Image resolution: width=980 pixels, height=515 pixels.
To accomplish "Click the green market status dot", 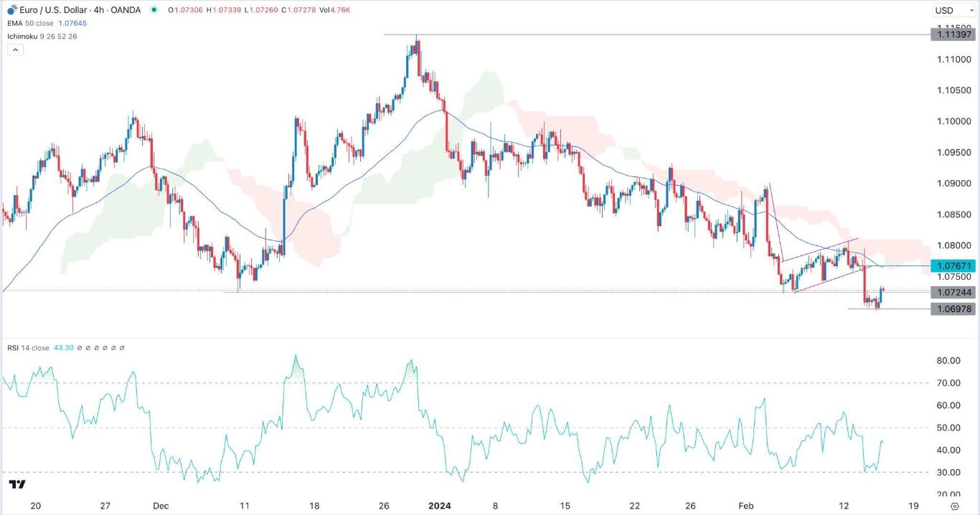I will coord(155,10).
